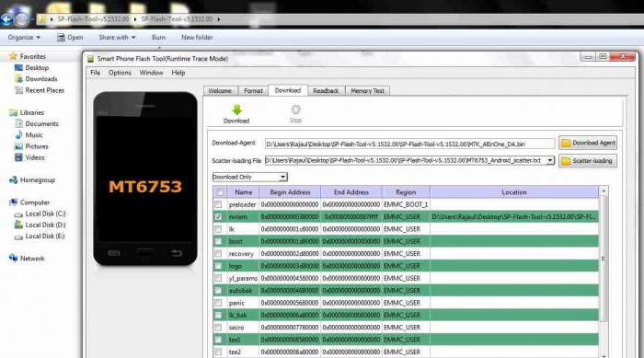Click the Documents library icon
The image size is (644, 358).
point(19,123)
